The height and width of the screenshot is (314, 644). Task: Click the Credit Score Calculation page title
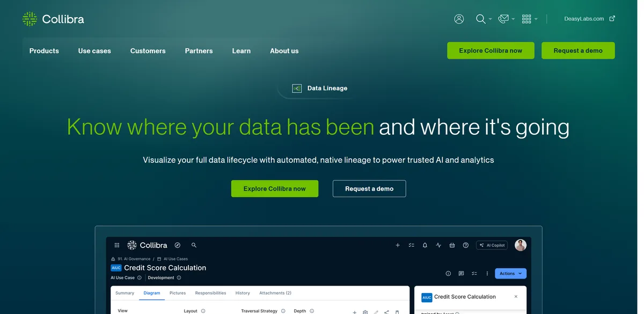click(165, 267)
